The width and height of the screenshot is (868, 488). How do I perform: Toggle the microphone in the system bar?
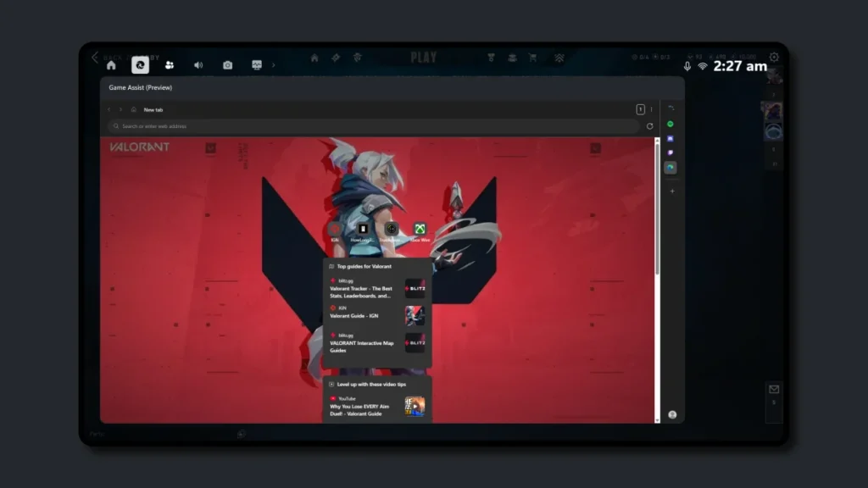click(687, 65)
